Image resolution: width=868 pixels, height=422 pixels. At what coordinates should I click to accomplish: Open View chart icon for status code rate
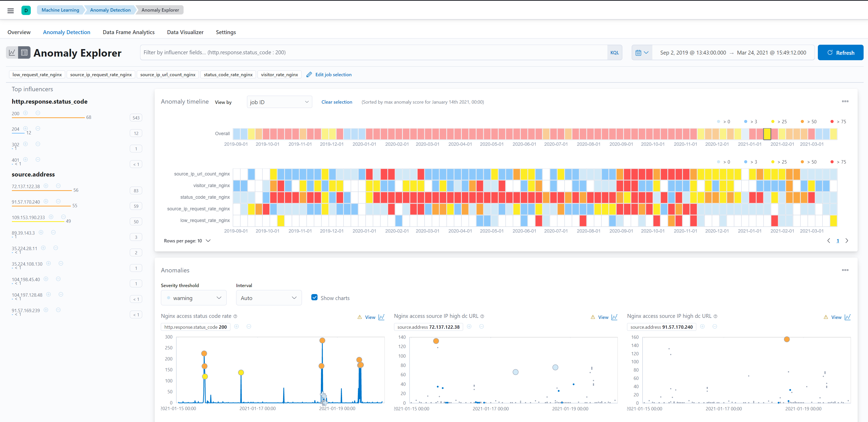pyautogui.click(x=381, y=317)
